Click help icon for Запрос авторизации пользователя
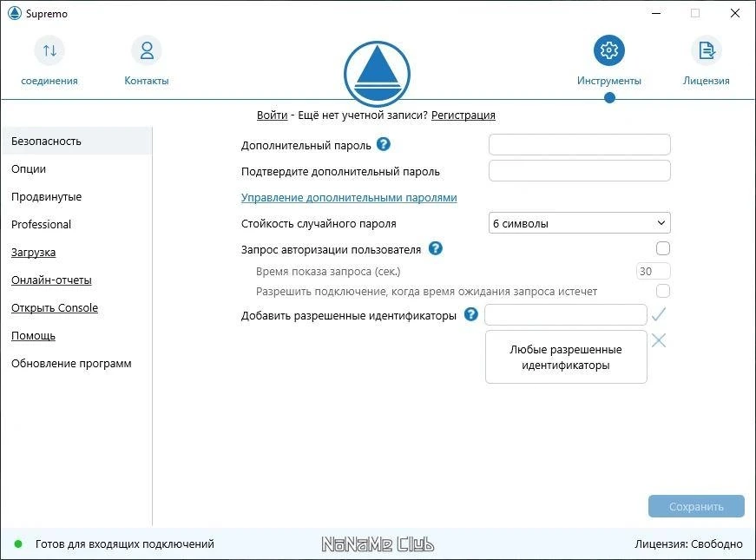This screenshot has height=560, width=756. pos(436,248)
